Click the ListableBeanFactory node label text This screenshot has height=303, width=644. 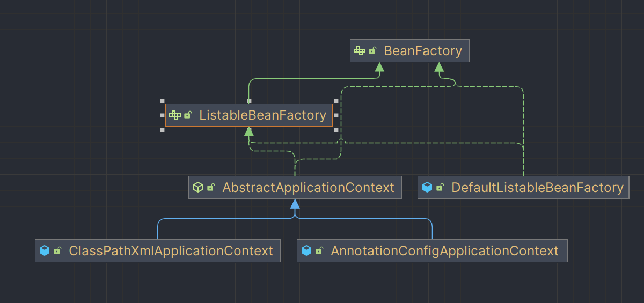(x=262, y=115)
